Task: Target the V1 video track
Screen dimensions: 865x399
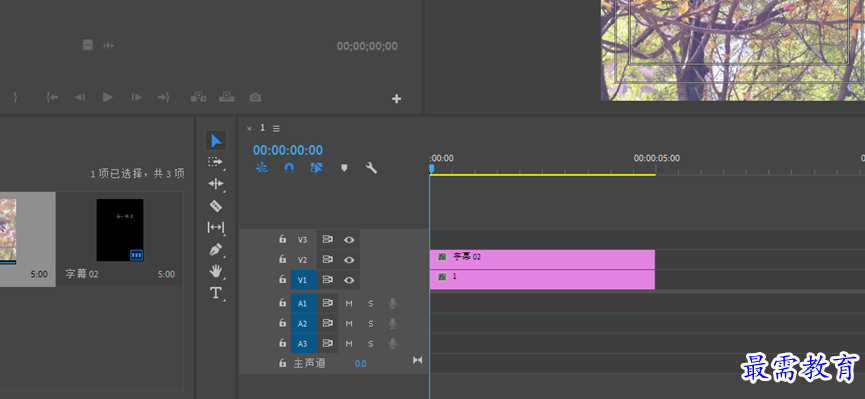Action: click(302, 280)
